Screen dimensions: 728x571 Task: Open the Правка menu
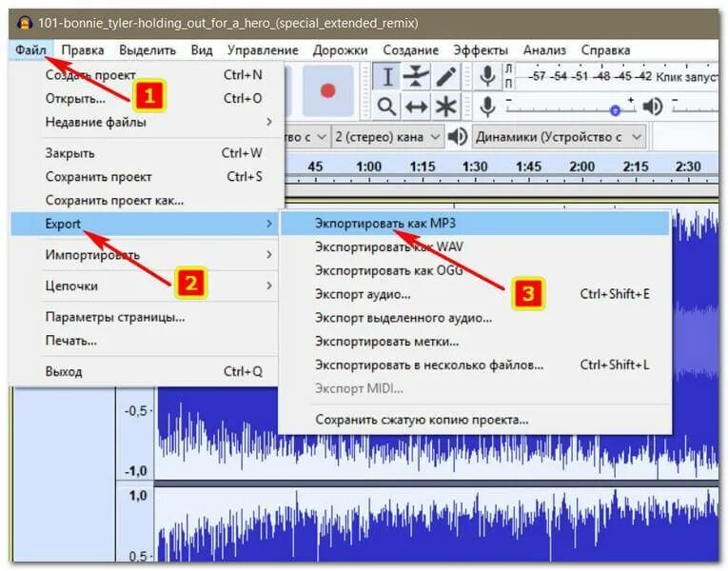[x=83, y=49]
